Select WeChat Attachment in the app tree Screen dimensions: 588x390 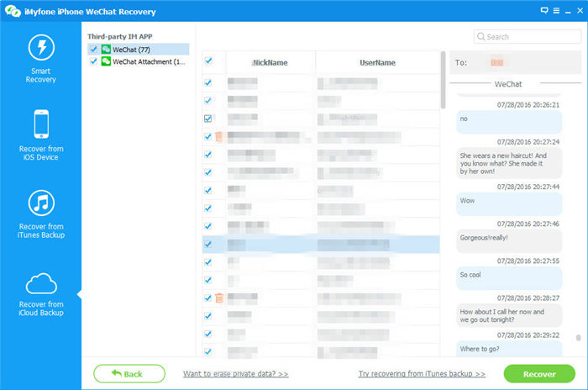pos(139,61)
